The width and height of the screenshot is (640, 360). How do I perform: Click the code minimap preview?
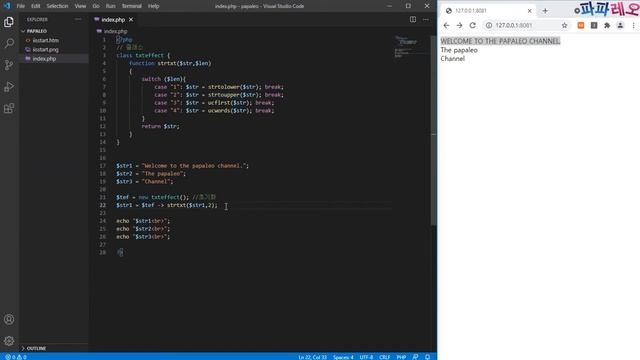click(411, 46)
